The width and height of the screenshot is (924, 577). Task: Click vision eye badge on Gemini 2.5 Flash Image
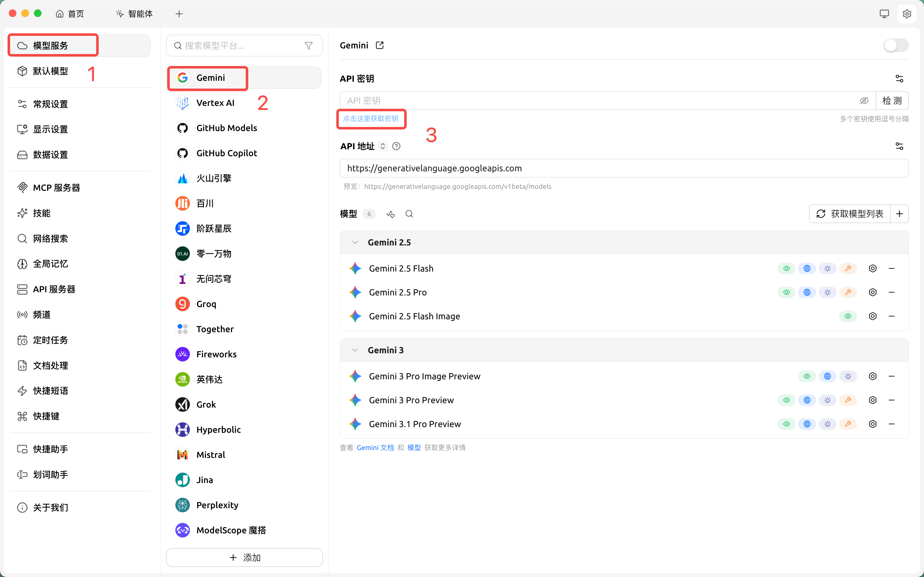click(x=848, y=316)
